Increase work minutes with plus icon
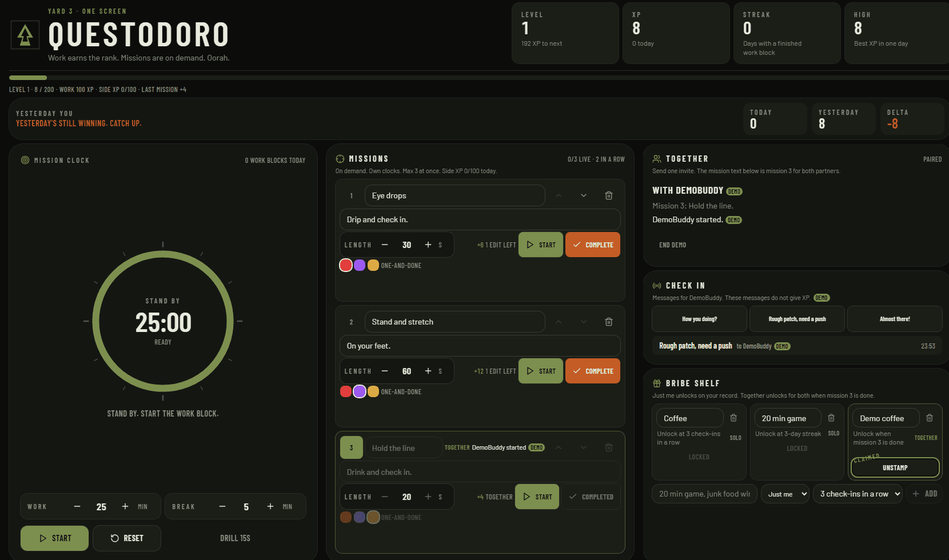Screen dimensions: 949x560 (125, 507)
